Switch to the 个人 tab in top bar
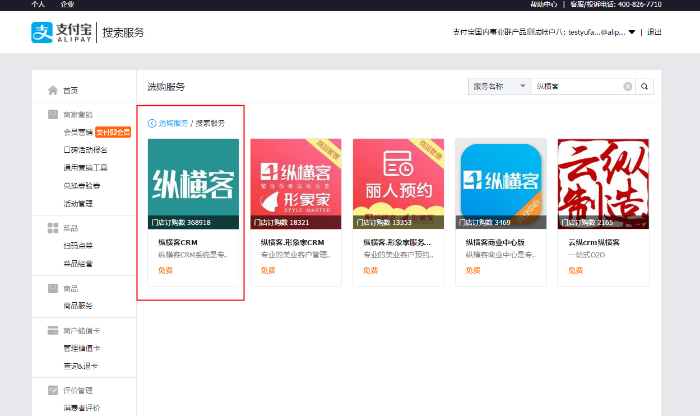Screen dimensions: 700x416 click(x=38, y=4)
